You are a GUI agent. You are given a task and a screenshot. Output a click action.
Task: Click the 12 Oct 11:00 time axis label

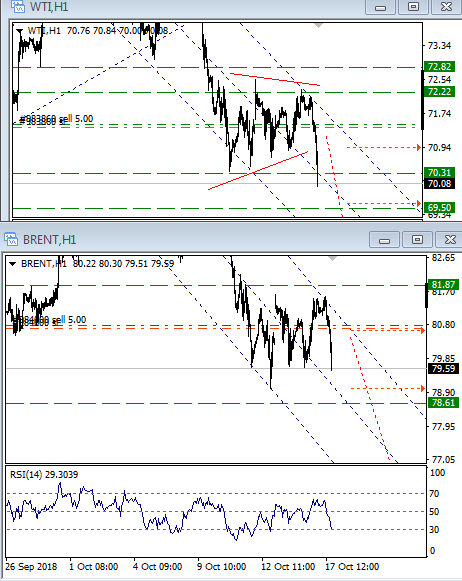pos(288,567)
